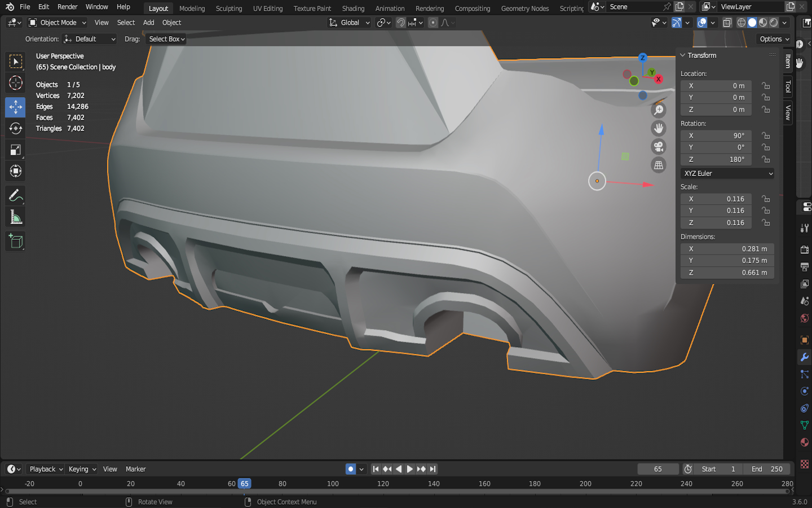The image size is (812, 508).
Task: Play the animation in reverse
Action: click(399, 469)
